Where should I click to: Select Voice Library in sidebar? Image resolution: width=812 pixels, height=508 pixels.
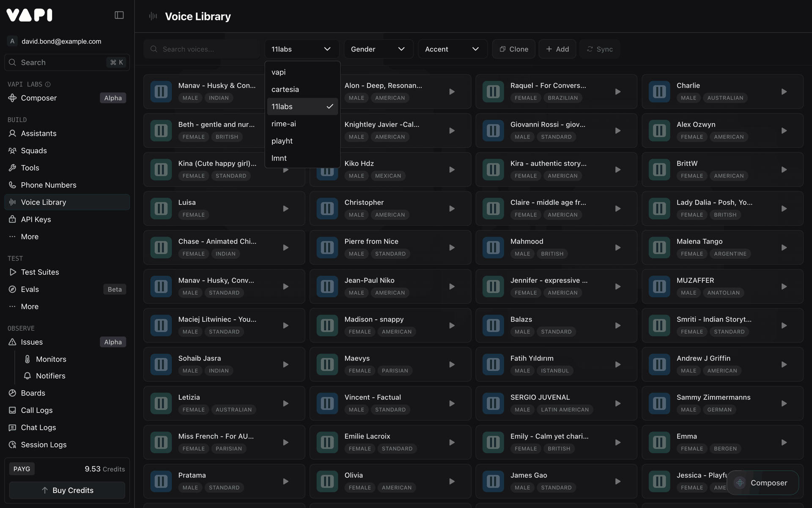tap(67, 202)
